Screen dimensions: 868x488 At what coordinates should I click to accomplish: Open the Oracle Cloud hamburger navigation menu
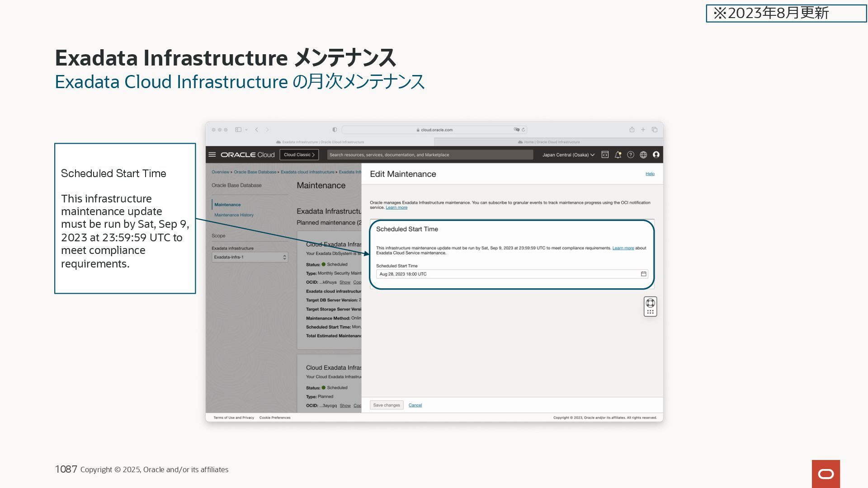coord(212,155)
